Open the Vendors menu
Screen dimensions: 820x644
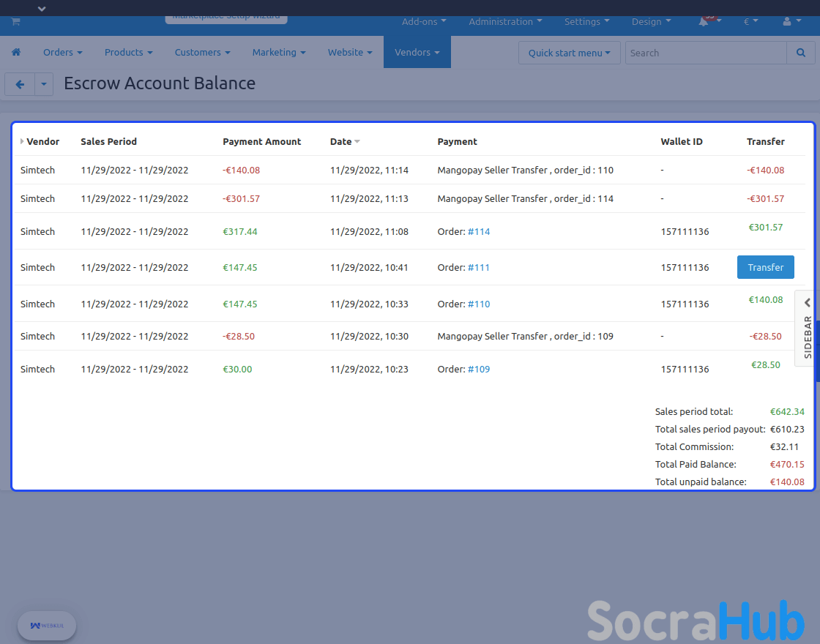pyautogui.click(x=417, y=53)
